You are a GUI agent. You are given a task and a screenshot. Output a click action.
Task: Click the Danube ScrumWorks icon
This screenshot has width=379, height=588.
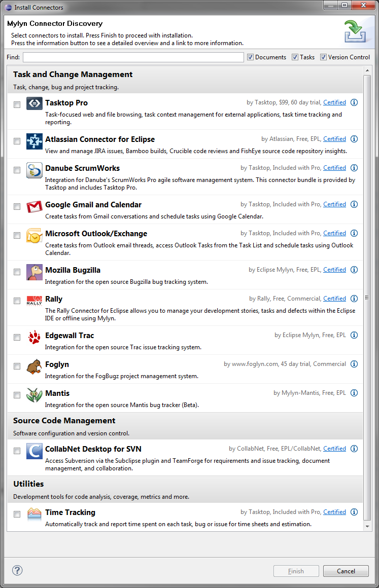click(x=34, y=170)
